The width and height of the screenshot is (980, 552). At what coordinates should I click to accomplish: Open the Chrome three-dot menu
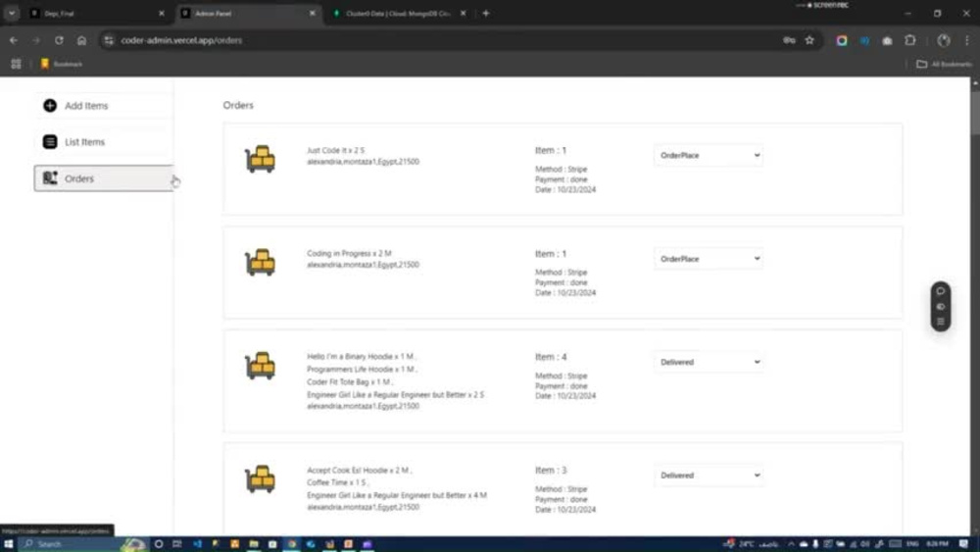click(967, 40)
